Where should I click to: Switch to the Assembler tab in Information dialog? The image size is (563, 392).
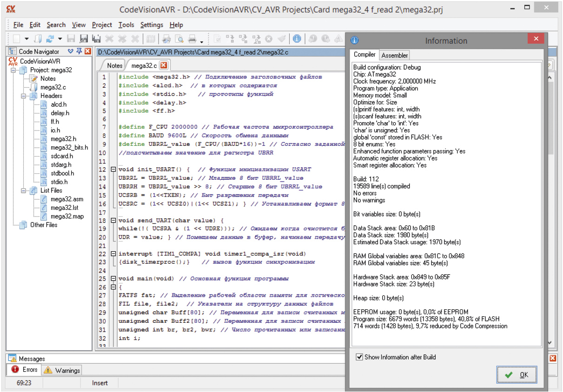[x=394, y=55]
